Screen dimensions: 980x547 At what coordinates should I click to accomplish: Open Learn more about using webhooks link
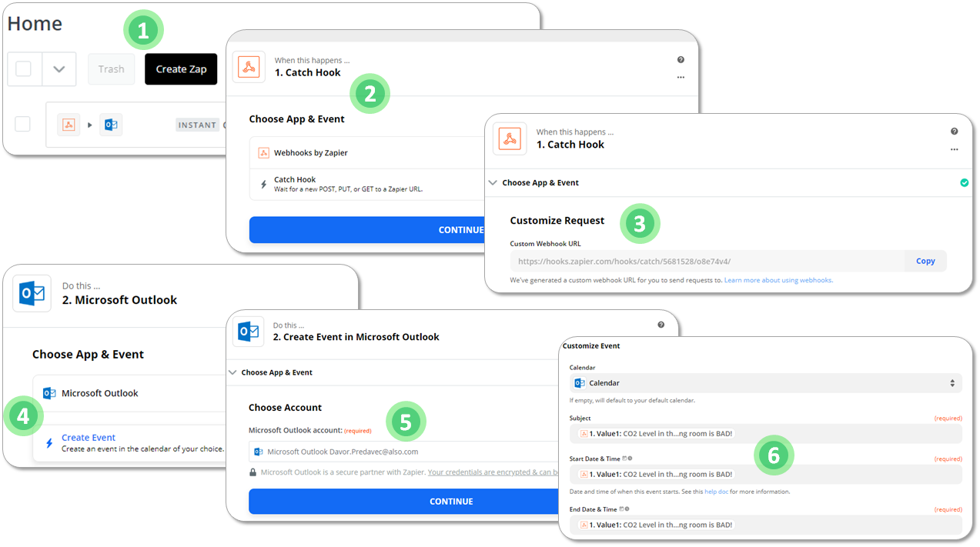pyautogui.click(x=778, y=280)
